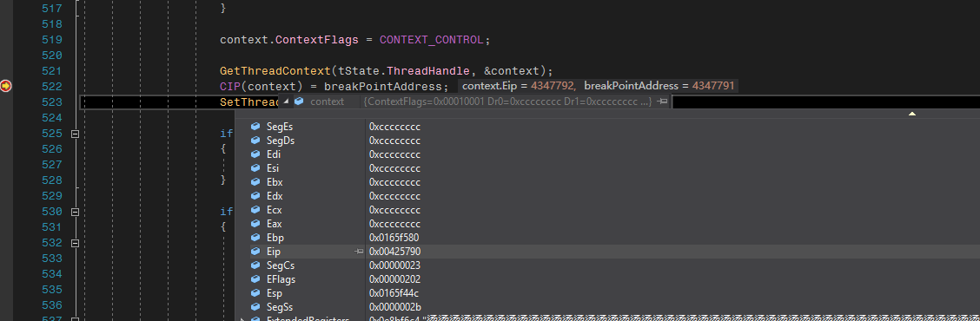980x321 pixels.
Task: Click the Esi field icon
Action: click(x=255, y=168)
